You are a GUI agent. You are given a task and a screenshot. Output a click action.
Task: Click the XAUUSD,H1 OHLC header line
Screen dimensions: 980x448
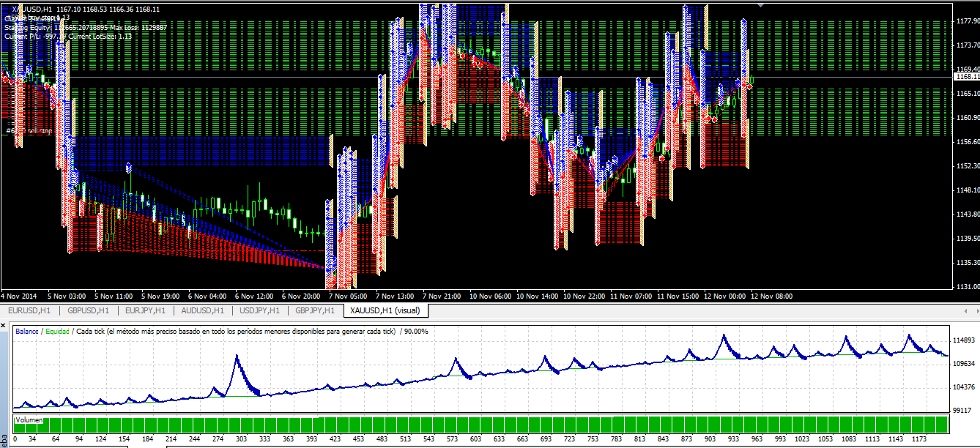coord(86,10)
